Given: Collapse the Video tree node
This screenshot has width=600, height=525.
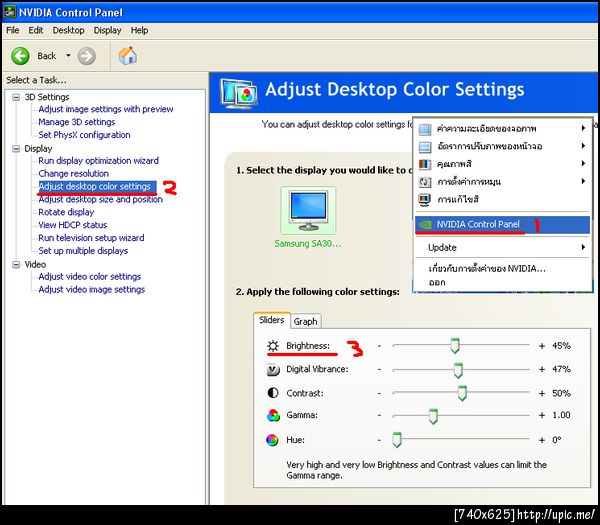Looking at the screenshot, I should (x=16, y=264).
